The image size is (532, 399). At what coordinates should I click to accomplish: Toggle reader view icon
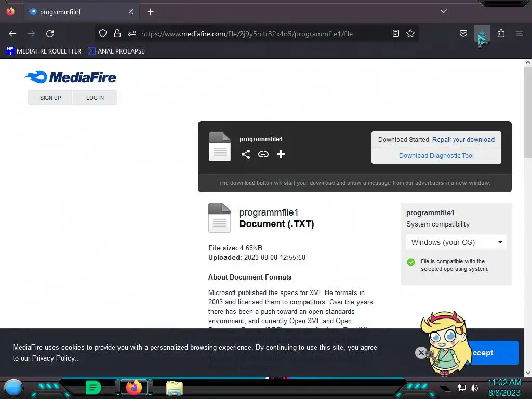[395, 33]
